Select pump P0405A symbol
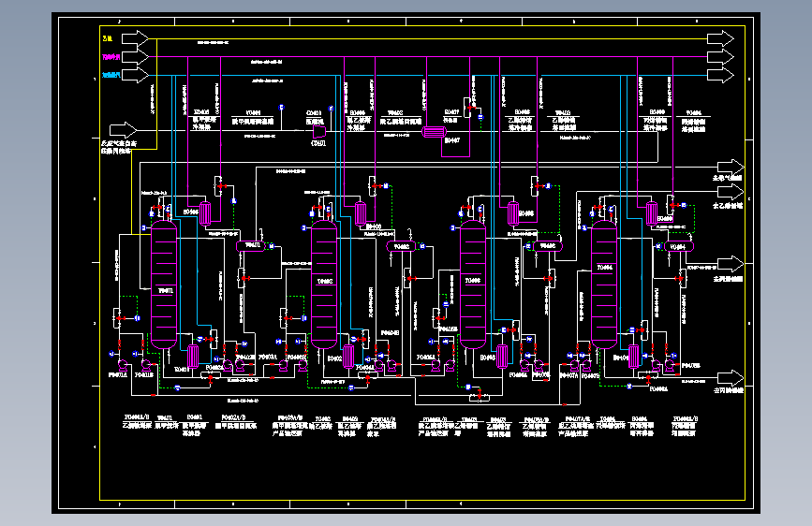This screenshot has height=526, width=812. coord(436,366)
